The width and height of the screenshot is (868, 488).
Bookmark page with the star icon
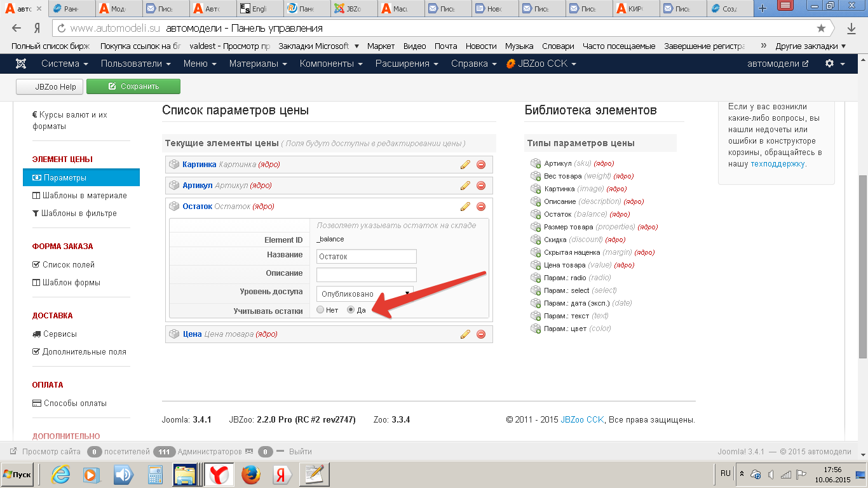tap(821, 28)
